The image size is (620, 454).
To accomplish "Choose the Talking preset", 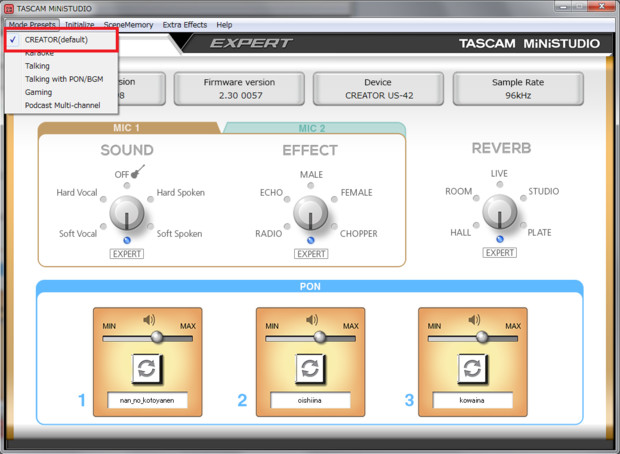I will [61, 66].
